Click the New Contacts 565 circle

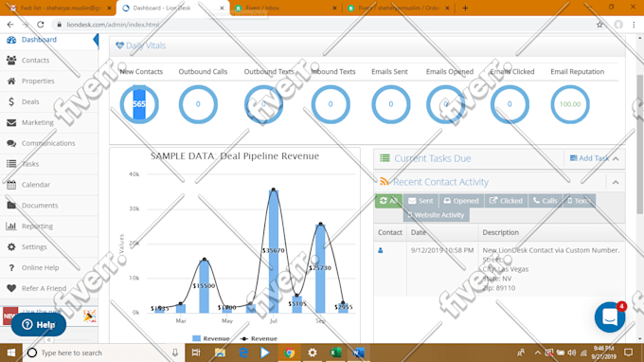139,104
